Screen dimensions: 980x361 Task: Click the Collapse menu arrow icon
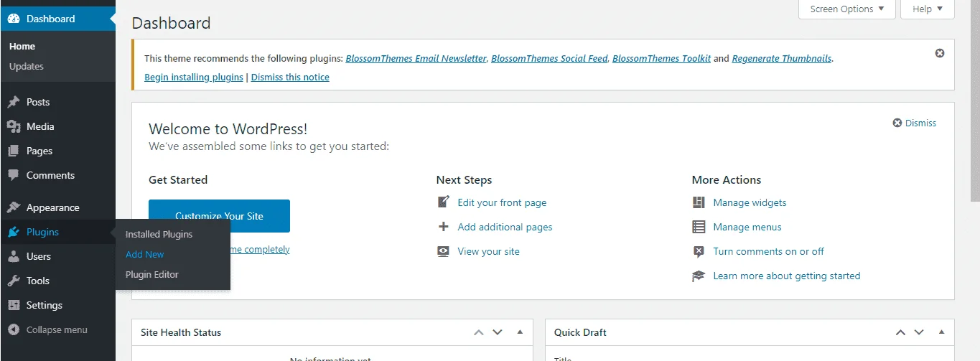pos(14,329)
